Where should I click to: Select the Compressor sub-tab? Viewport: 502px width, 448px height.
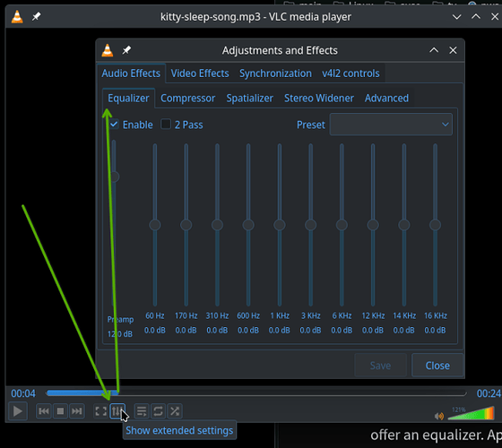(187, 99)
